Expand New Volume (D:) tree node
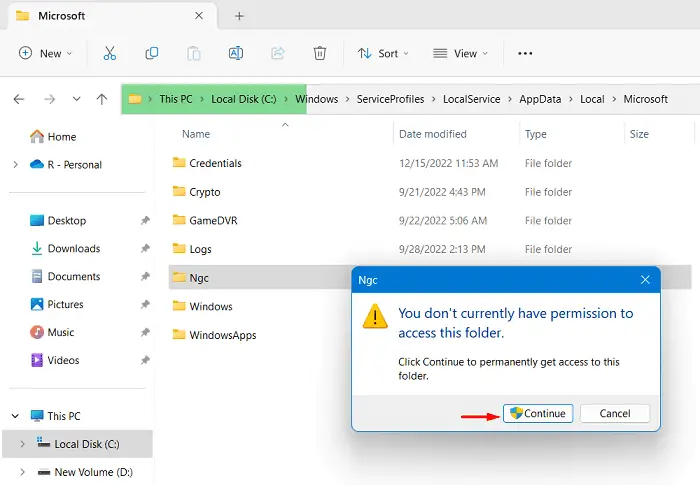Viewport: 700px width, 485px height. (22, 472)
